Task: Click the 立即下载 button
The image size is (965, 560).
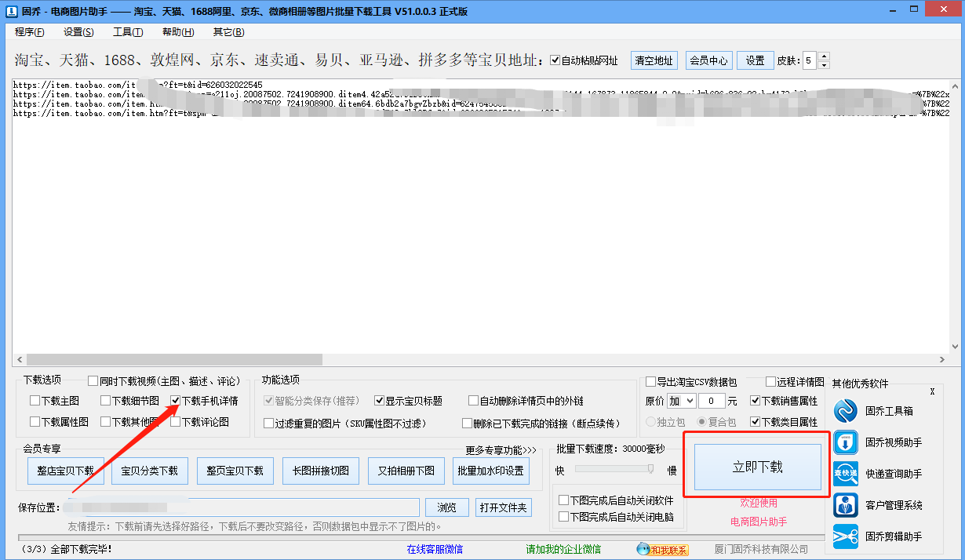Action: tap(757, 467)
